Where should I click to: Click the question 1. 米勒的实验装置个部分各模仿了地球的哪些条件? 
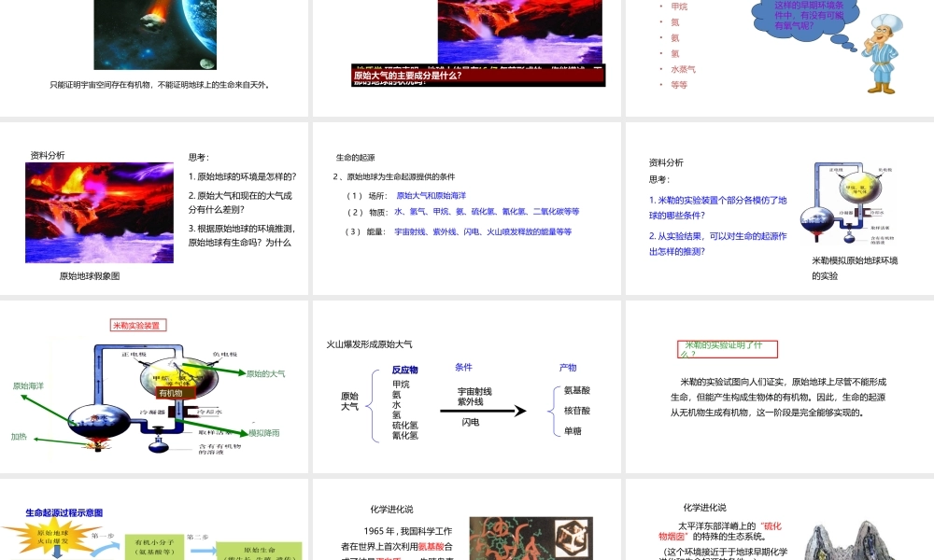pyautogui.click(x=717, y=208)
